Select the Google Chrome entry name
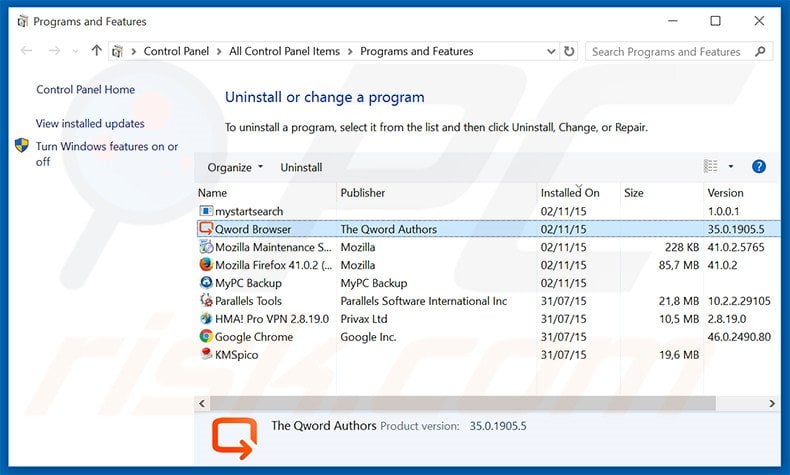Viewport: 790px width, 475px height. (x=254, y=337)
